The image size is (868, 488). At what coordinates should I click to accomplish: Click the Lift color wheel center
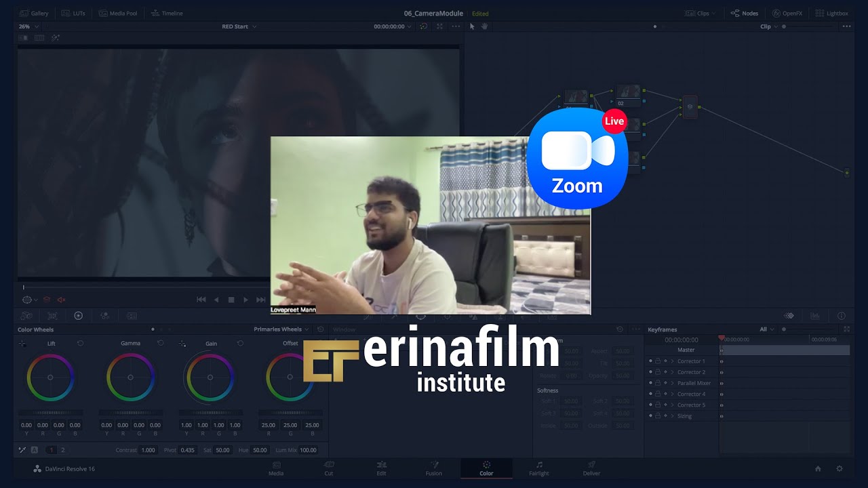[x=50, y=378]
